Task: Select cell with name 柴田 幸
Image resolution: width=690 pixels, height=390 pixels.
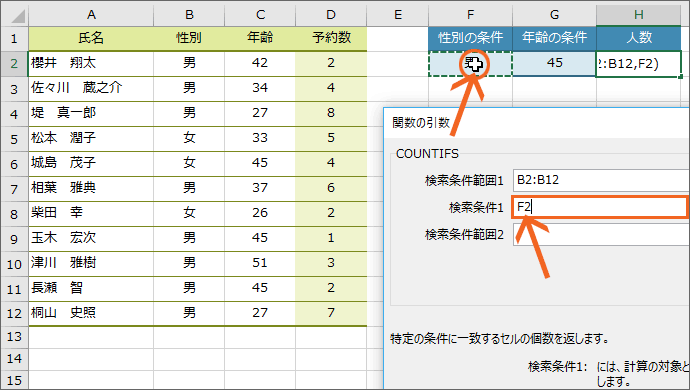Action: (x=91, y=214)
